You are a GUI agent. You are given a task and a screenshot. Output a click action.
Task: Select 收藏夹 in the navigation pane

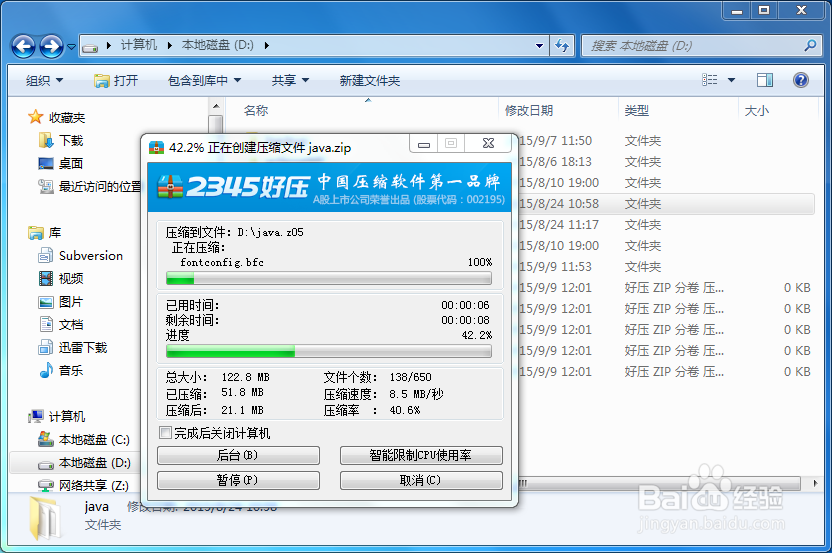(x=67, y=117)
